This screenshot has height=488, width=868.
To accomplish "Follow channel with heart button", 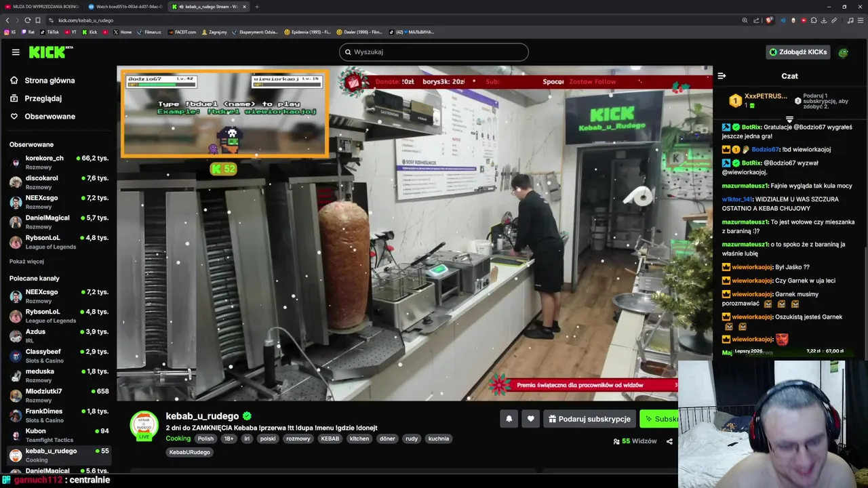I will 531,419.
